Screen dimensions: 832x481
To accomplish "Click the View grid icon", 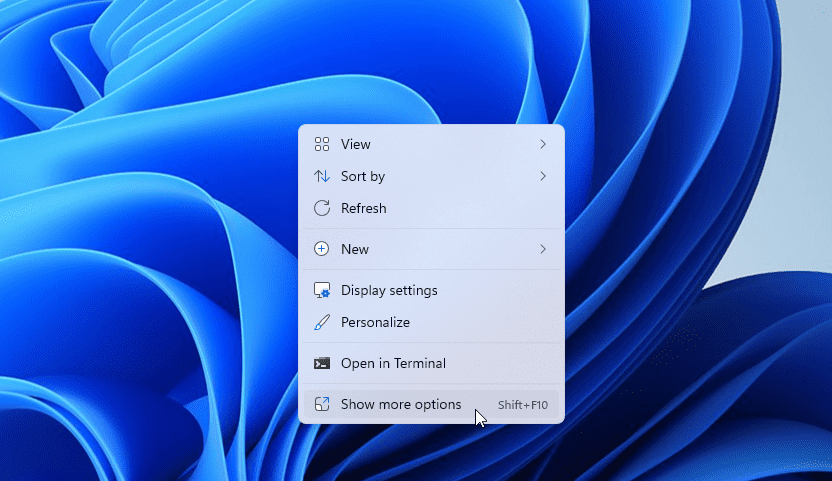I will (x=322, y=144).
